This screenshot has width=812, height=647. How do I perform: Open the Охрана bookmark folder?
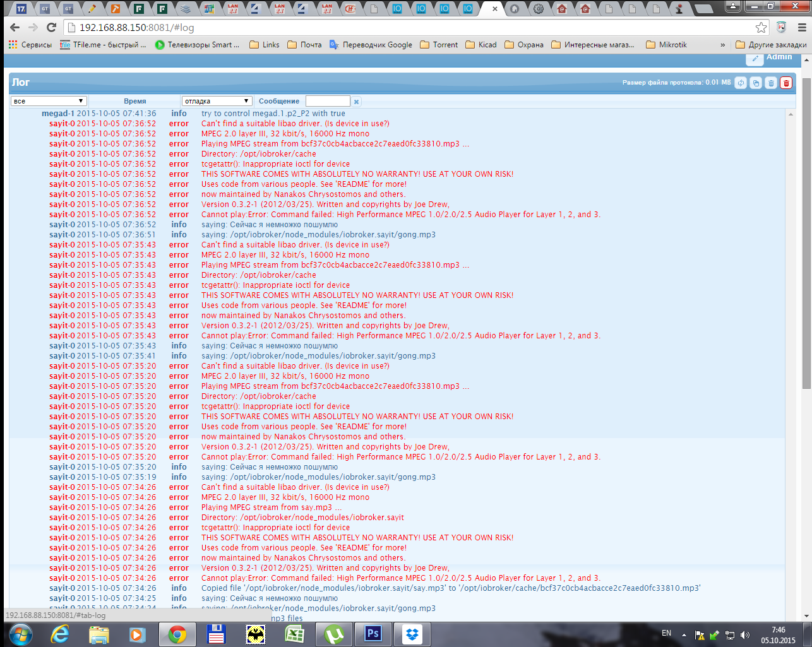[x=524, y=45]
